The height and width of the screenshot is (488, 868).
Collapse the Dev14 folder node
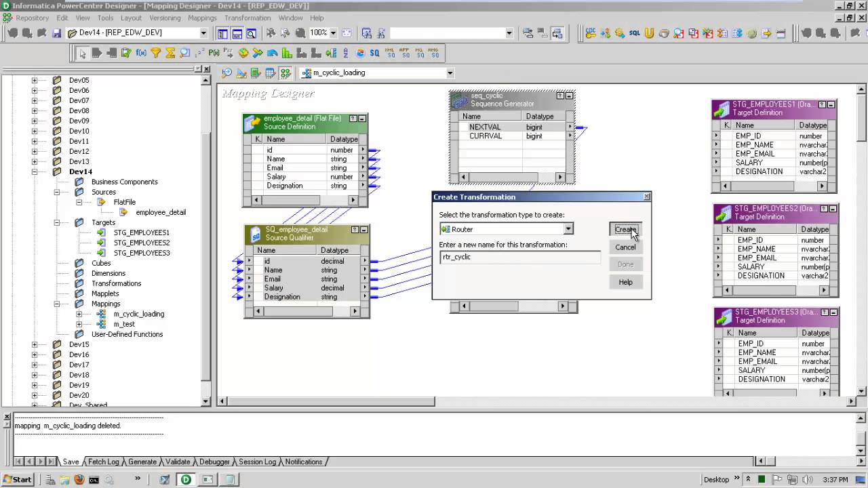(x=35, y=171)
